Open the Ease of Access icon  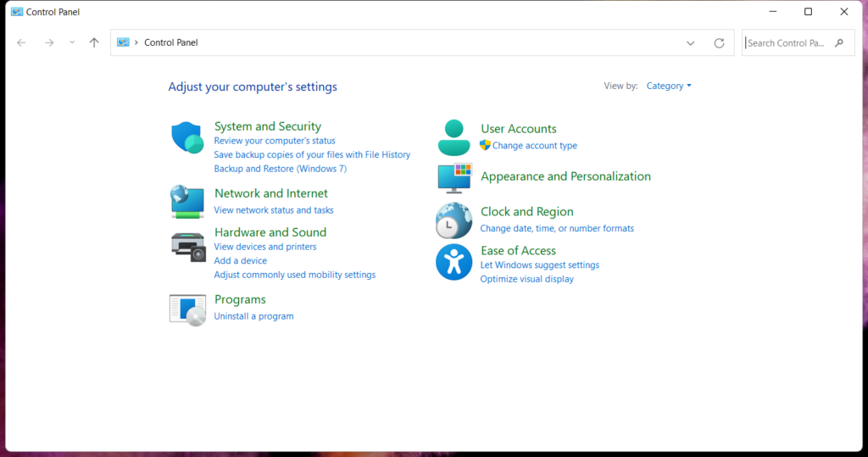(454, 262)
